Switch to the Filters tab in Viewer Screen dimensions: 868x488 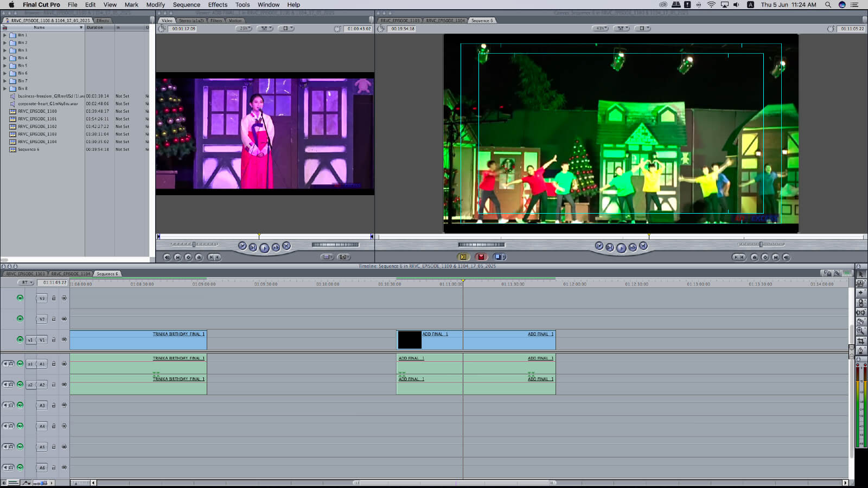click(x=216, y=21)
